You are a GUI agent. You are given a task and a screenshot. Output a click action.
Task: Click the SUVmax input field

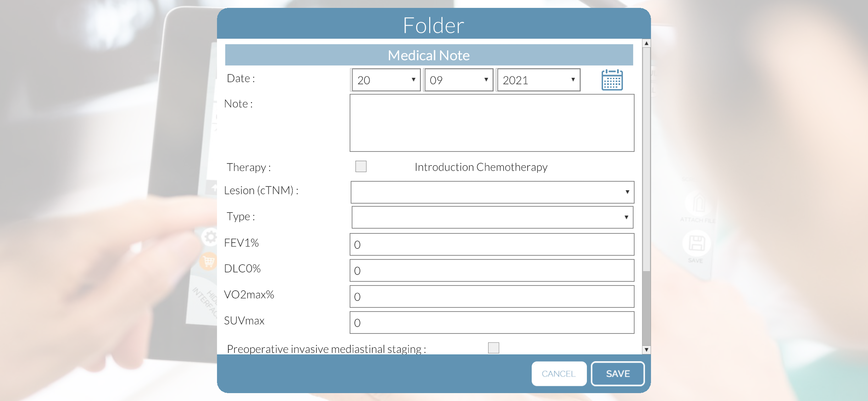(x=492, y=323)
